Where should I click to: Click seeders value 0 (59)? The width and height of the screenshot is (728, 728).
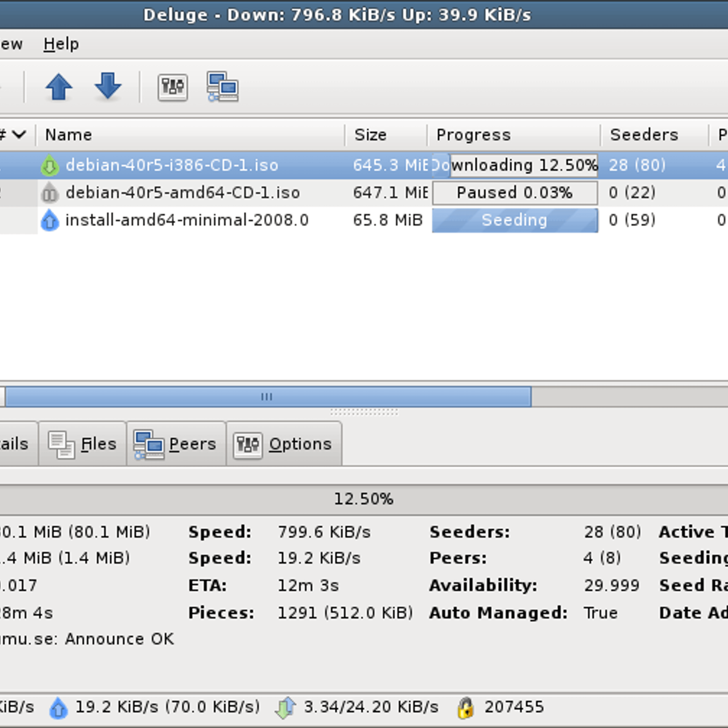(632, 220)
